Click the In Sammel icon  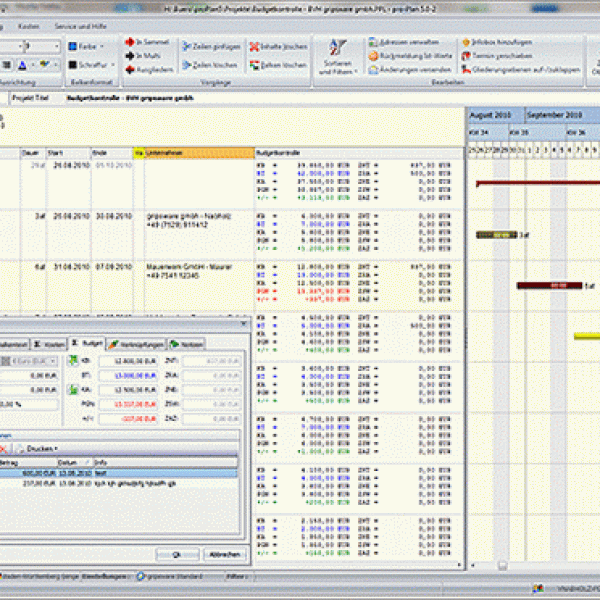(130, 42)
